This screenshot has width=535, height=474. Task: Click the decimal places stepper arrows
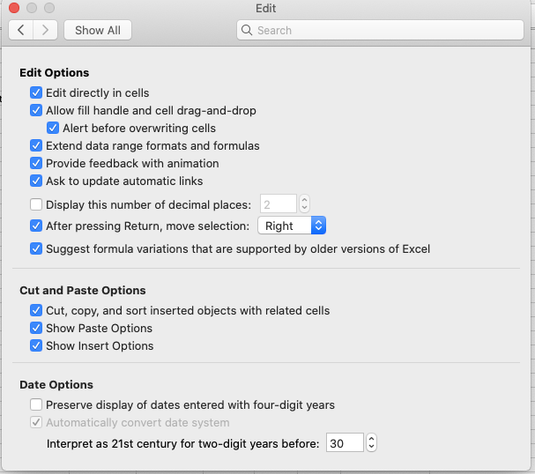click(x=304, y=204)
